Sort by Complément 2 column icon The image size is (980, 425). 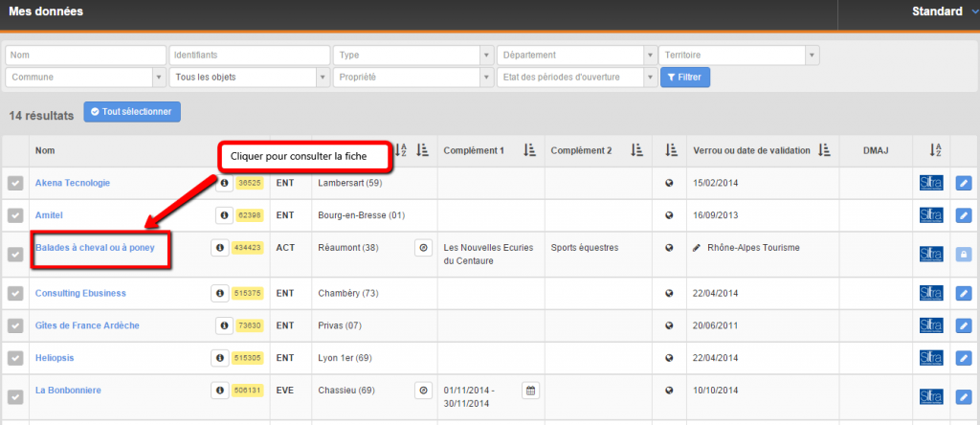636,150
